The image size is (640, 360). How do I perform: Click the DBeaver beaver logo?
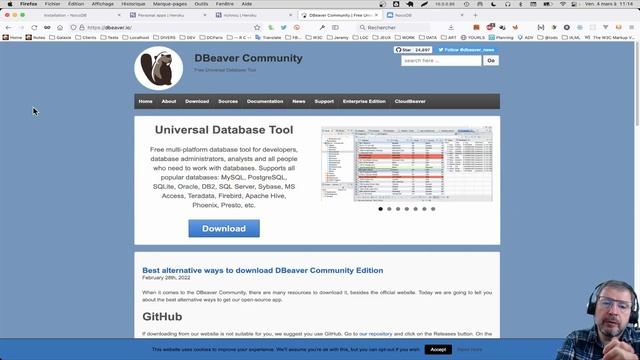[x=158, y=68]
